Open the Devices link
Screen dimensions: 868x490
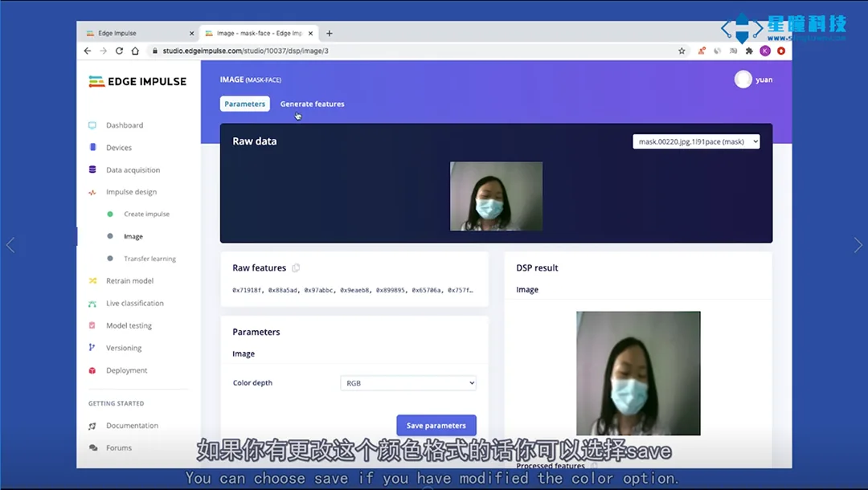[x=118, y=148]
